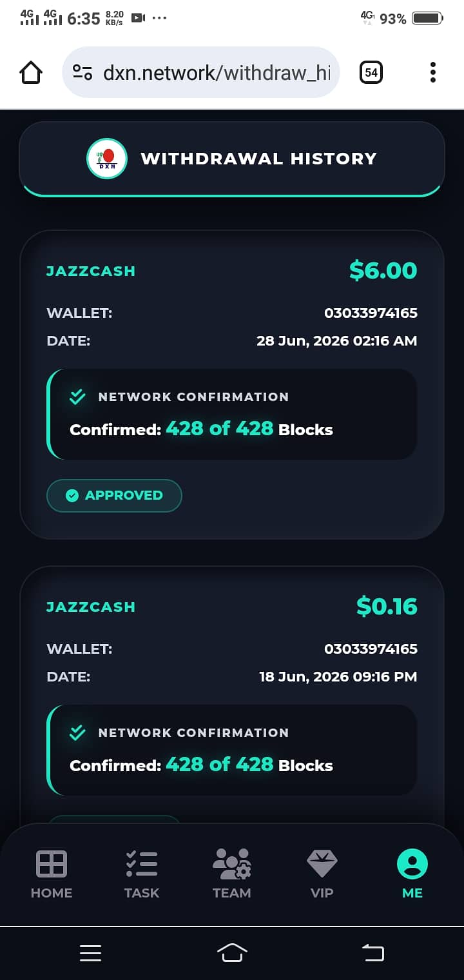Viewport: 464px width, 980px height.
Task: Tap the DXN logo in header
Action: point(106,159)
